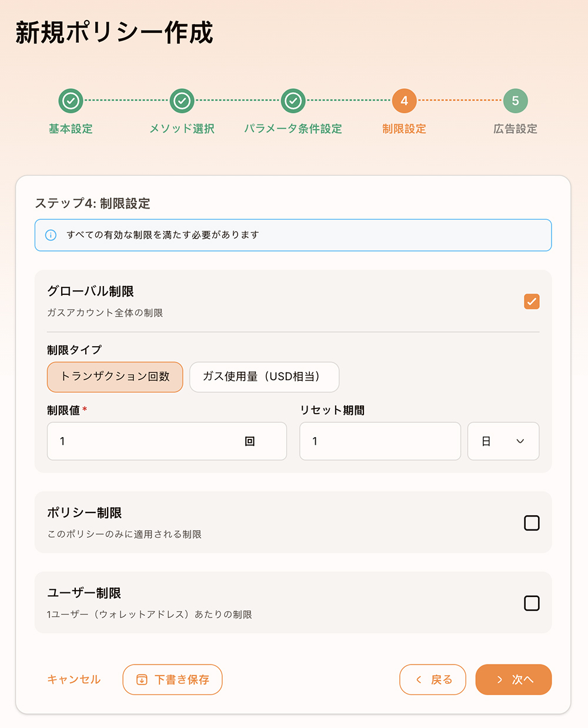Click the 新規ポリシー作成 page title
This screenshot has height=728, width=588.
coord(115,33)
